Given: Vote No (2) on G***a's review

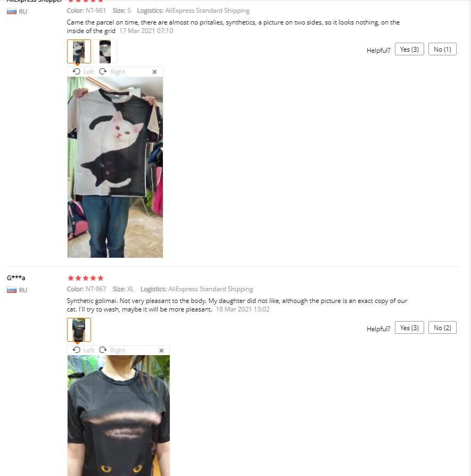Looking at the screenshot, I should (442, 327).
